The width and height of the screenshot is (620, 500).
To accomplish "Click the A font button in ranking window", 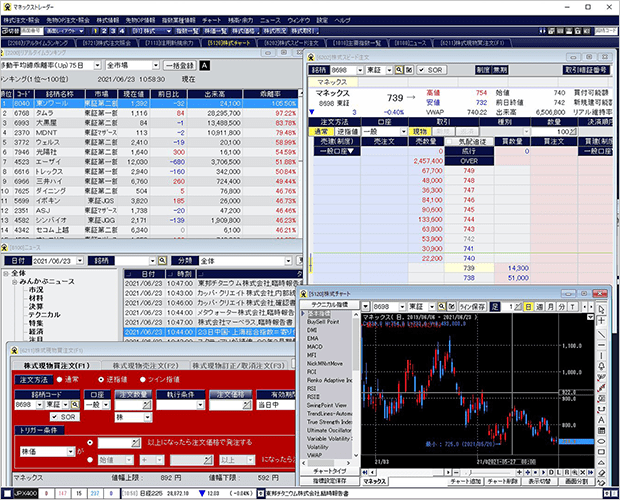I will coord(204,66).
